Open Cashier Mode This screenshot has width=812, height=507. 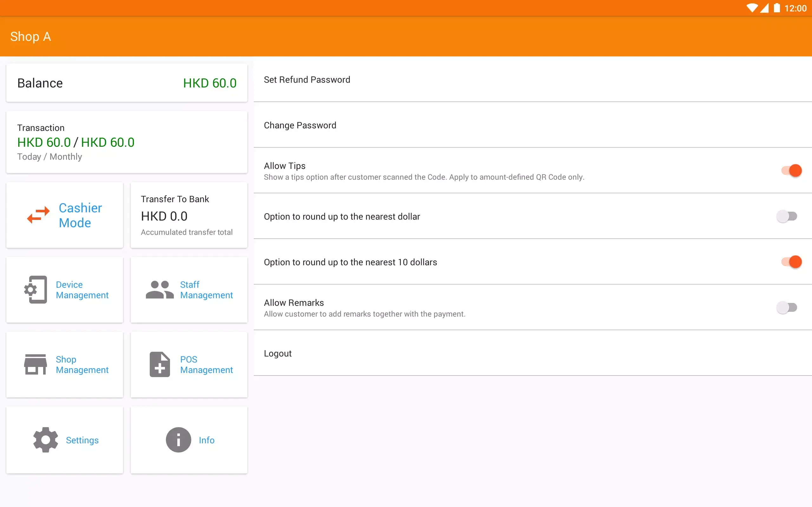(x=64, y=215)
